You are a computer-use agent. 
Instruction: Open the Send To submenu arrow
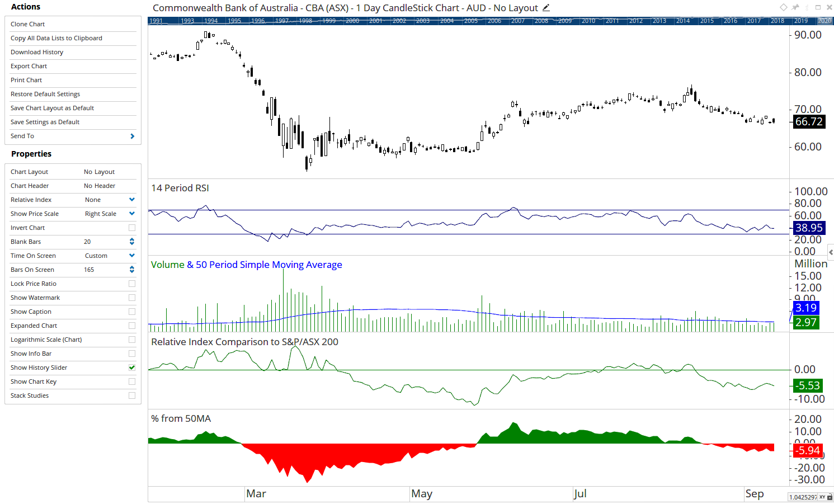133,136
